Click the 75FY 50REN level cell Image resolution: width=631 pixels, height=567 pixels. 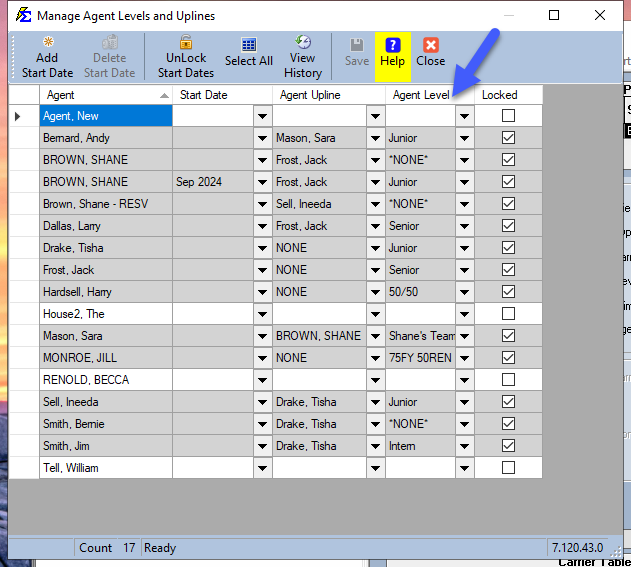(421, 358)
